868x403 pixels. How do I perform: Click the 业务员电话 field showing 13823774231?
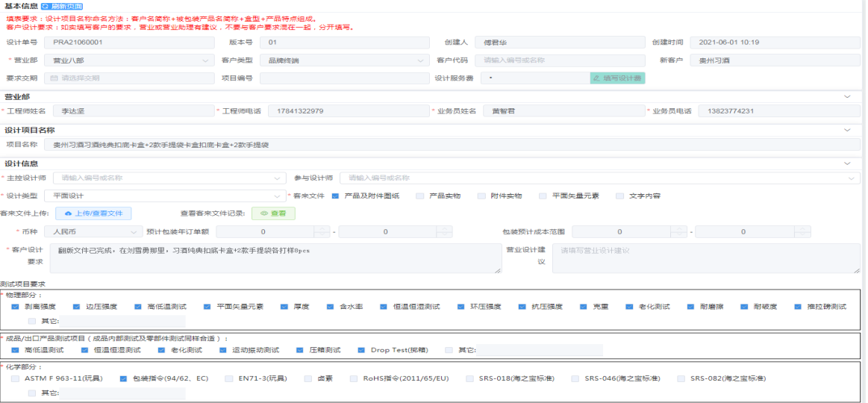[x=779, y=110]
